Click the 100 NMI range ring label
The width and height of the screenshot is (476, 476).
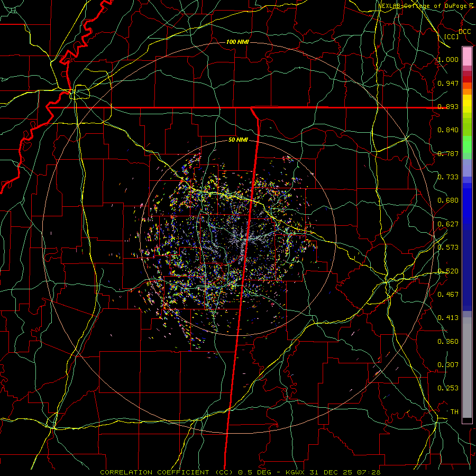pos(237,42)
